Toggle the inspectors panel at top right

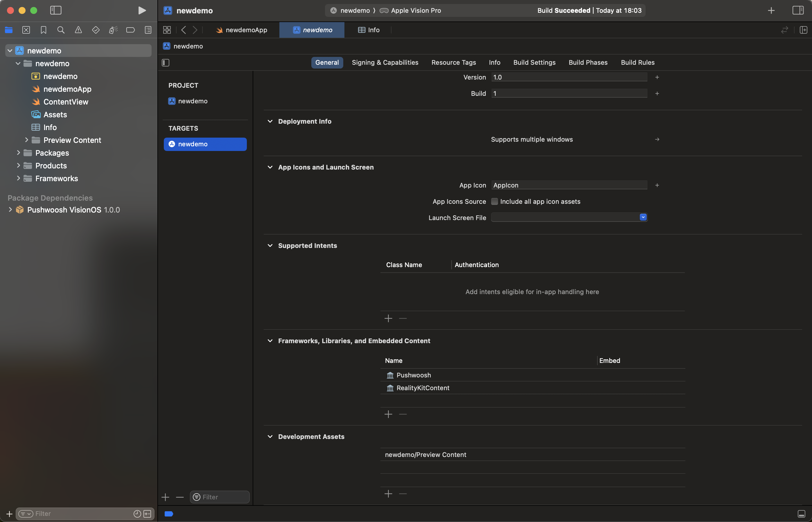coord(798,10)
